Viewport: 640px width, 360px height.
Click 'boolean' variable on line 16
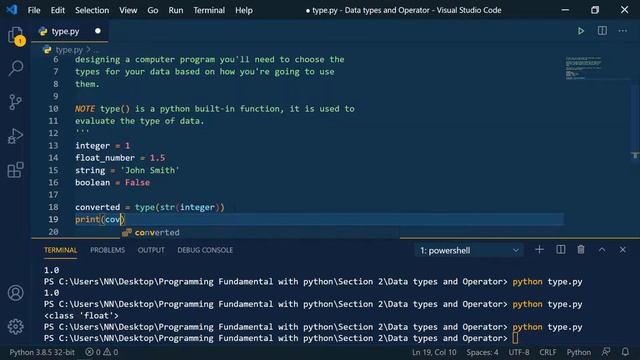click(92, 182)
